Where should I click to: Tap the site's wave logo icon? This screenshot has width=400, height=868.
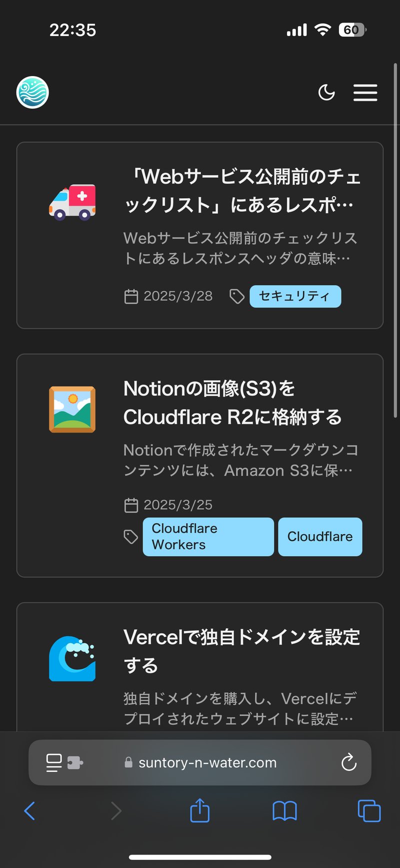click(x=32, y=93)
